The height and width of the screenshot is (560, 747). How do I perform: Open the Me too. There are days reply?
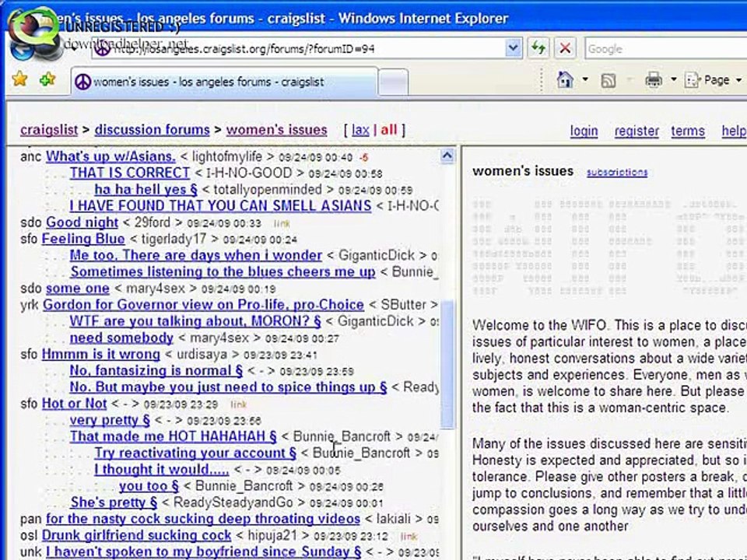coord(196,255)
